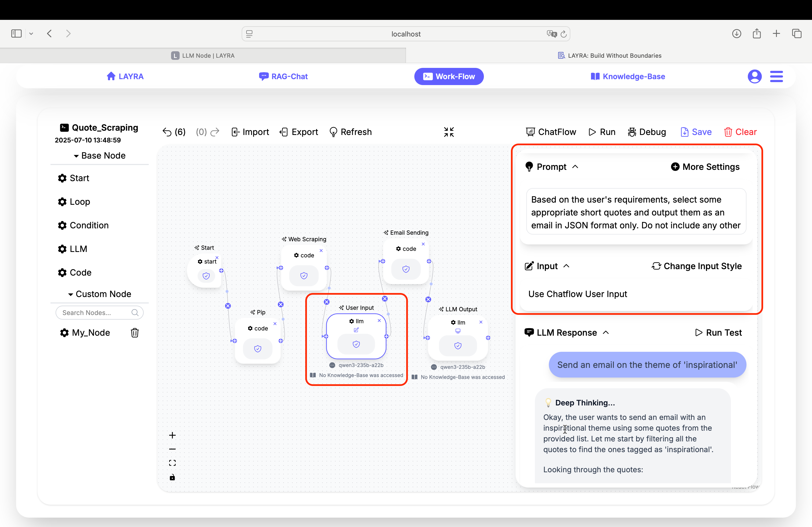Screen dimensions: 812x527
Task: Click the shield icon in User Input node
Action: 356,344
